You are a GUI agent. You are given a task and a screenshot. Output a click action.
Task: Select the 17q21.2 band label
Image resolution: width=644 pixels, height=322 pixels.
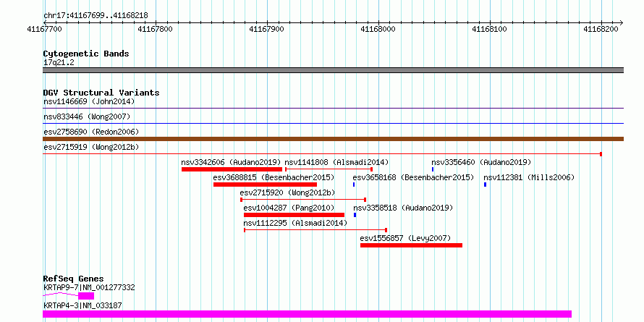coord(59,63)
